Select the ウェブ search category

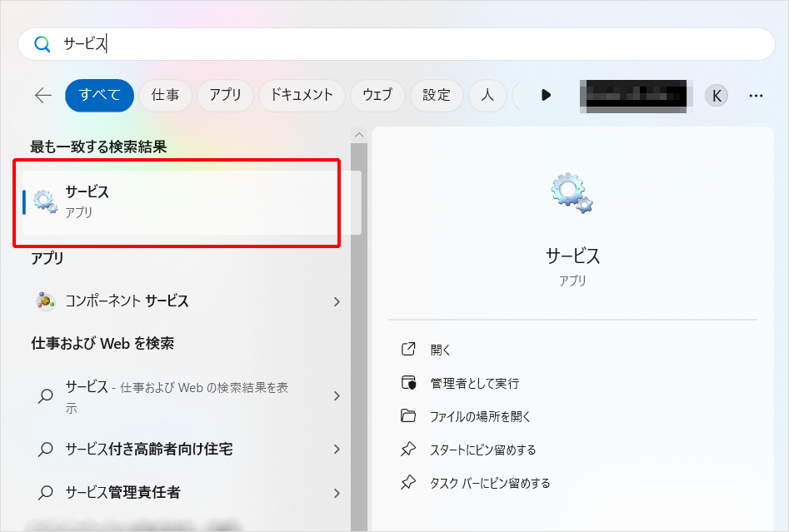pos(377,95)
